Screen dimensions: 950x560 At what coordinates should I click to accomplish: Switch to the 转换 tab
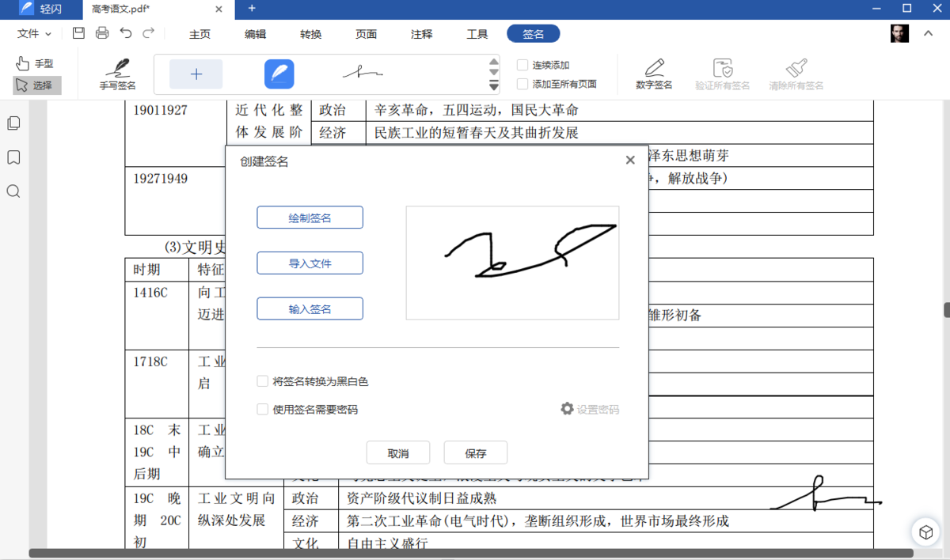pyautogui.click(x=310, y=35)
